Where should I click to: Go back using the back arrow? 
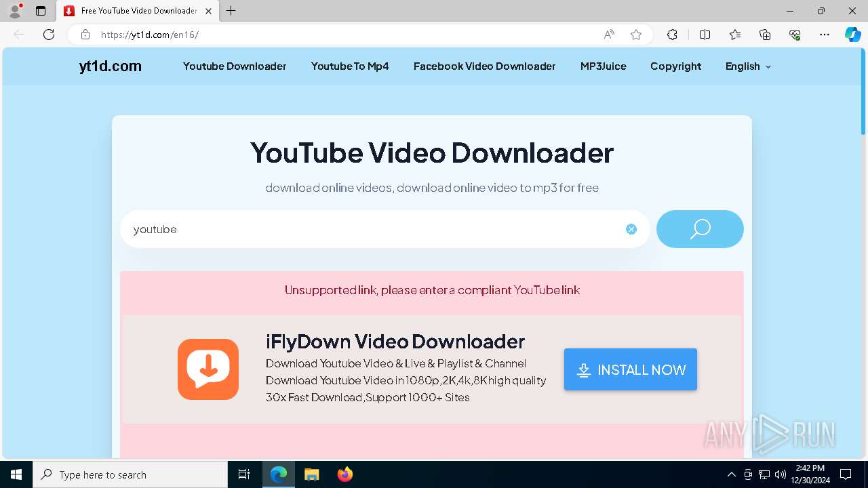[x=19, y=35]
